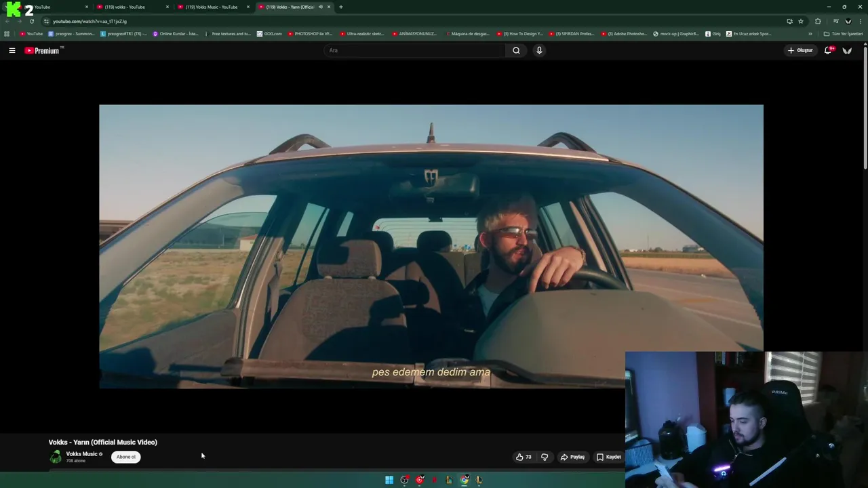Mute the playing tab via speaker icon
The image size is (868, 488).
coord(321,7)
